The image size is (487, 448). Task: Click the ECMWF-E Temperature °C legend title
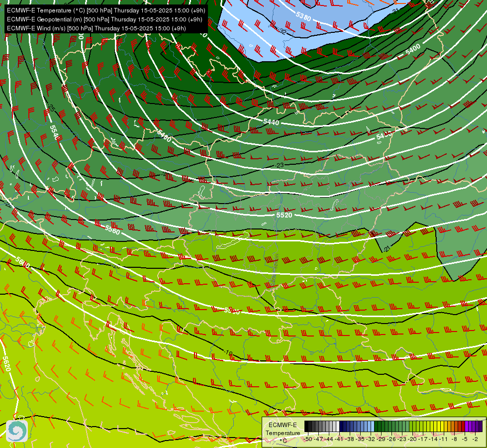283,433
